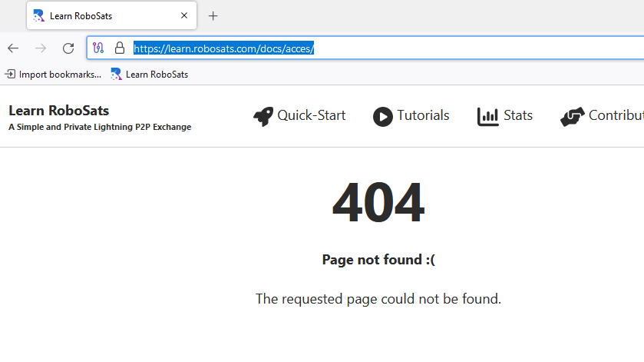This screenshot has width=644, height=362.
Task: Click the 'Page not found :(' text
Action: 378,260
